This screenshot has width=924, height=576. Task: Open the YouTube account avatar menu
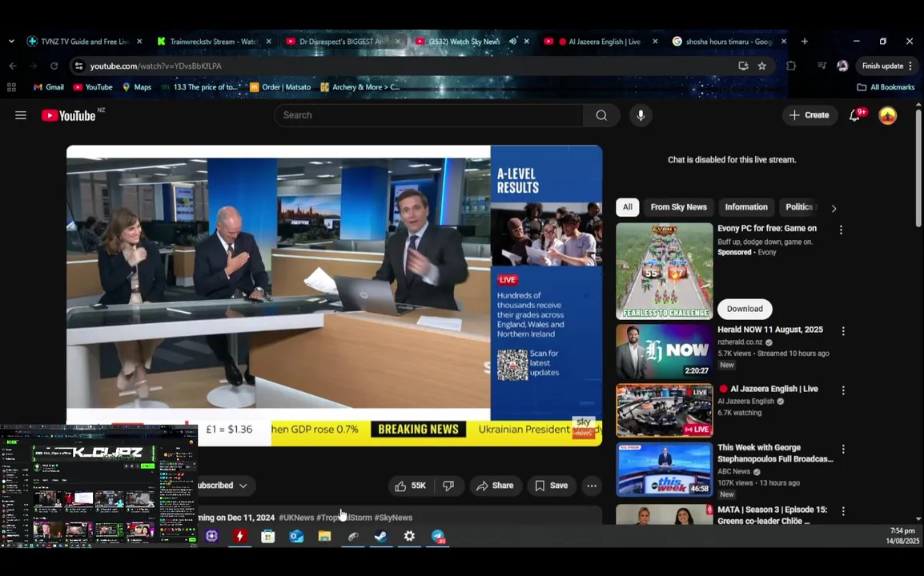tap(887, 115)
